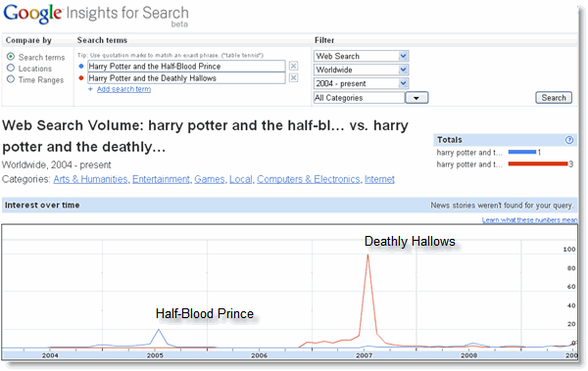This screenshot has height=371, width=588.
Task: Click the Interest over time header
Action: point(42,205)
